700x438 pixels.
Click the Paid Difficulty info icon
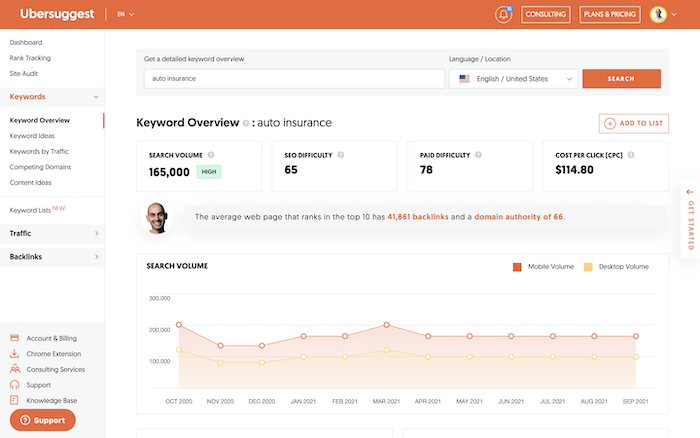pyautogui.click(x=478, y=155)
